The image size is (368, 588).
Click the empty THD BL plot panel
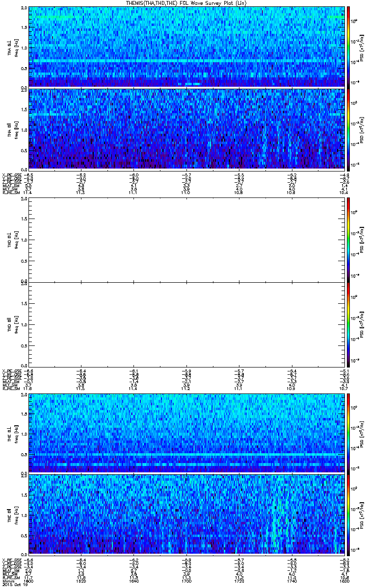(x=186, y=240)
